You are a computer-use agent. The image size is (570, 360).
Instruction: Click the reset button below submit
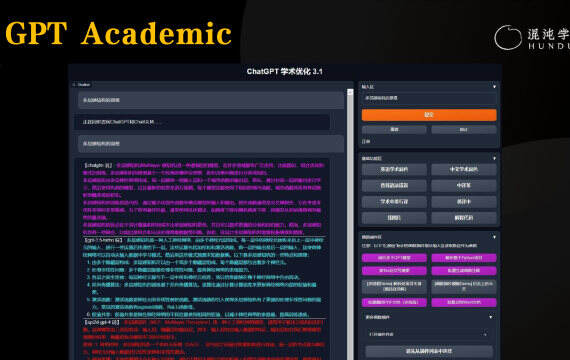[394, 129]
